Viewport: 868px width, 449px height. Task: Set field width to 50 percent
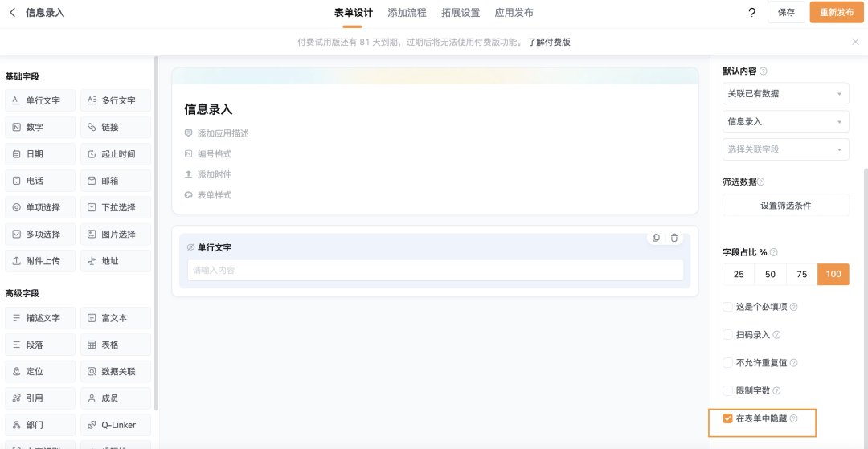click(x=770, y=275)
